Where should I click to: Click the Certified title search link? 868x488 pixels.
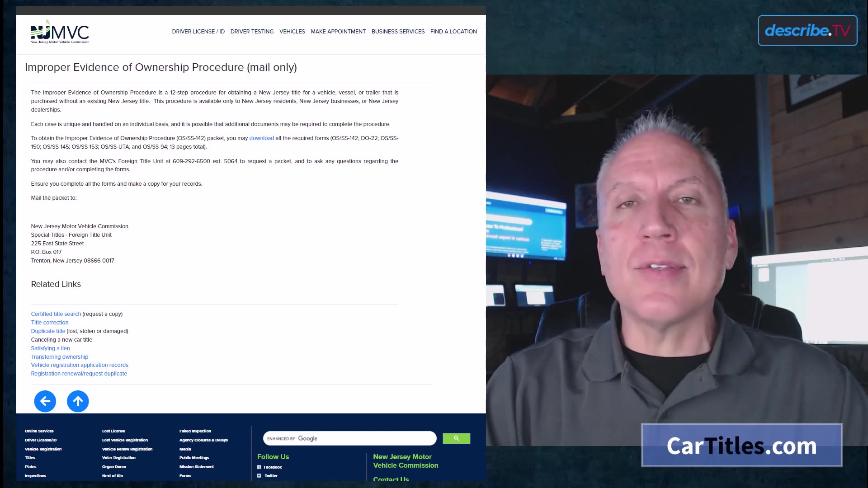pos(56,314)
